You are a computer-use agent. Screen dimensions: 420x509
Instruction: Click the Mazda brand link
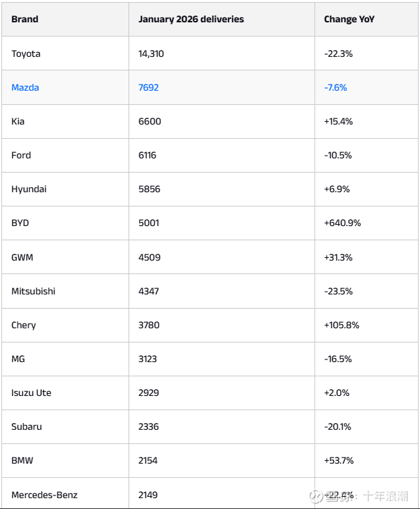25,87
